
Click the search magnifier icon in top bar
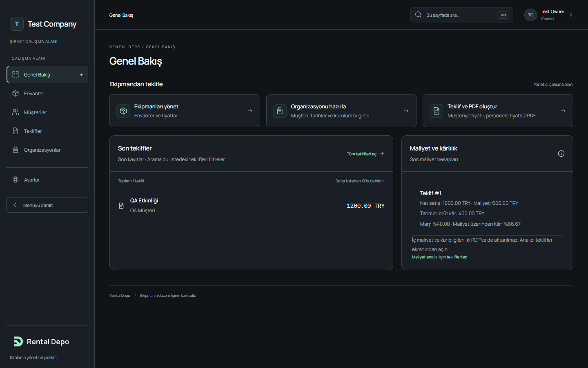[x=418, y=15]
